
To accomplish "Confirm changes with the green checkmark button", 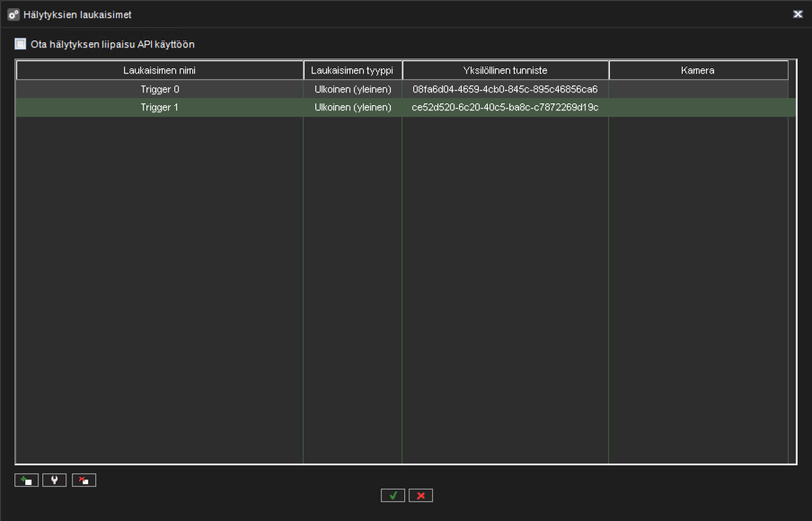I will (x=392, y=495).
